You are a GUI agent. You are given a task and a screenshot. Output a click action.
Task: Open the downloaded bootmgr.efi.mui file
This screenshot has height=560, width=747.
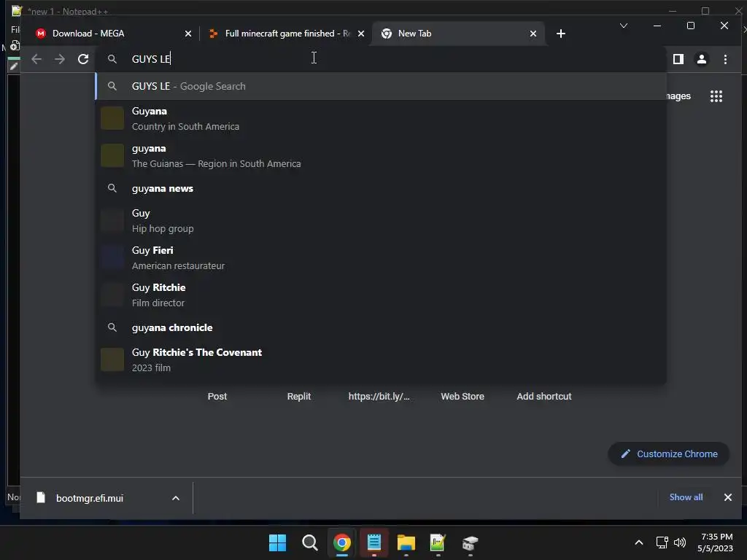coord(90,498)
